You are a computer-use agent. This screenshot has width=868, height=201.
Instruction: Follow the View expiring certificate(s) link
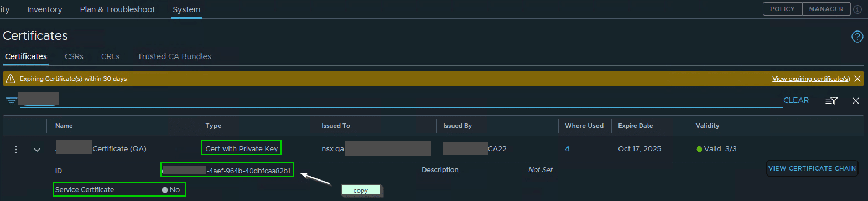[811, 79]
